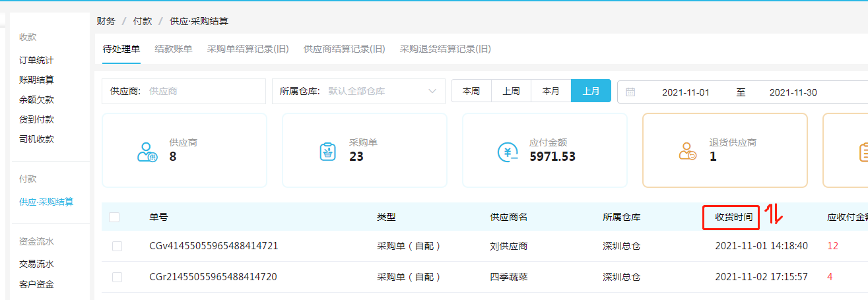Screen dimensions: 868x300
Task: Click the return supplier person icon
Action: click(x=687, y=152)
